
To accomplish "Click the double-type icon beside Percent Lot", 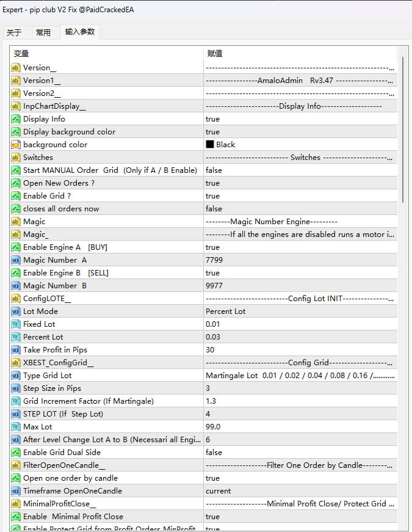I will click(x=16, y=337).
